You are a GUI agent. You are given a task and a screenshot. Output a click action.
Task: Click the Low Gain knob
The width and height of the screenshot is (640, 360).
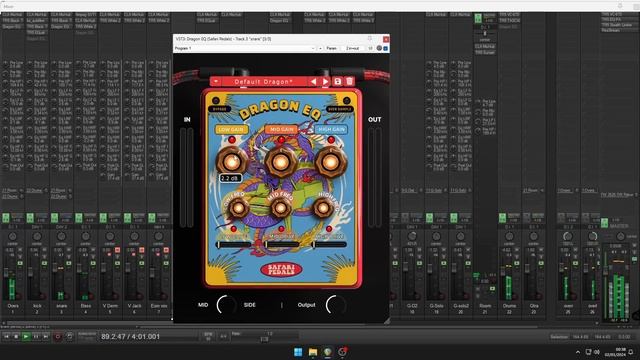[231, 162]
